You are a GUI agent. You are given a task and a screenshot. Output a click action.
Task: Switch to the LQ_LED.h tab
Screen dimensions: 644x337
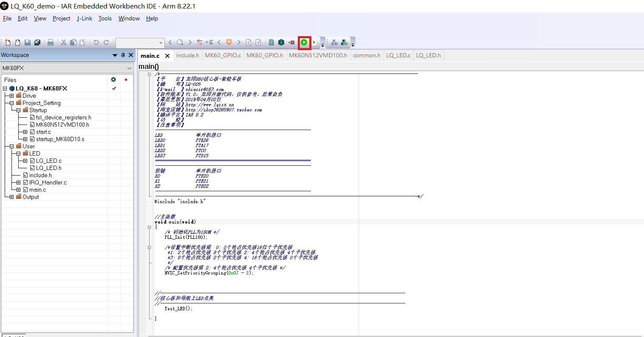tap(428, 55)
